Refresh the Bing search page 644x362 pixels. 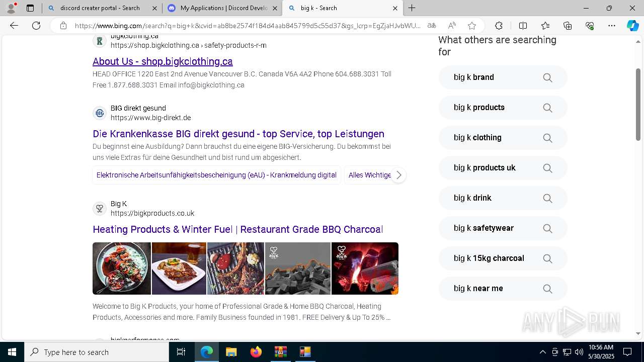(x=36, y=26)
